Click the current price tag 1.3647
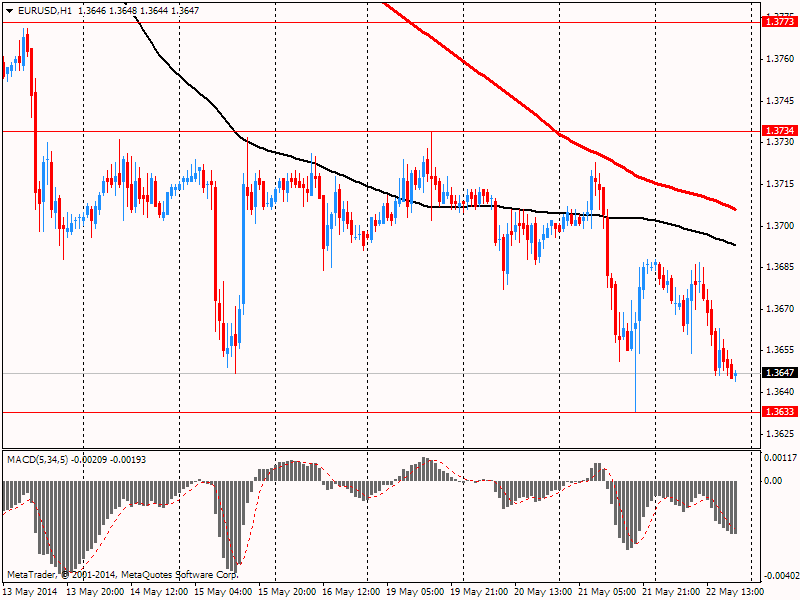This screenshot has height=600, width=800. point(780,373)
